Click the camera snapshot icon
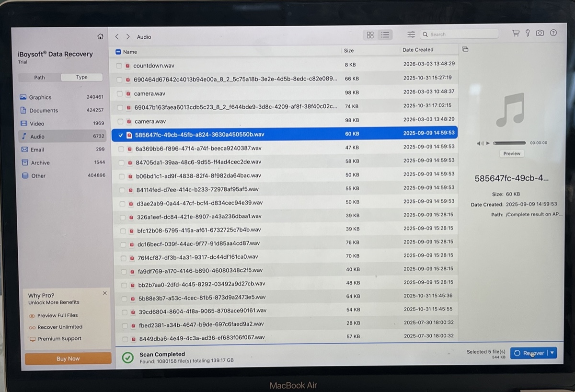This screenshot has height=392, width=575. click(540, 33)
